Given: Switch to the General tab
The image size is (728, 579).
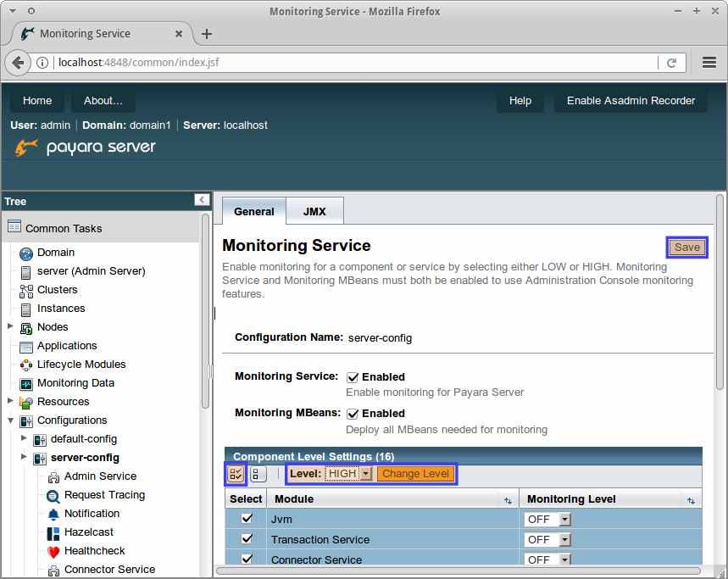Looking at the screenshot, I should pyautogui.click(x=254, y=211).
